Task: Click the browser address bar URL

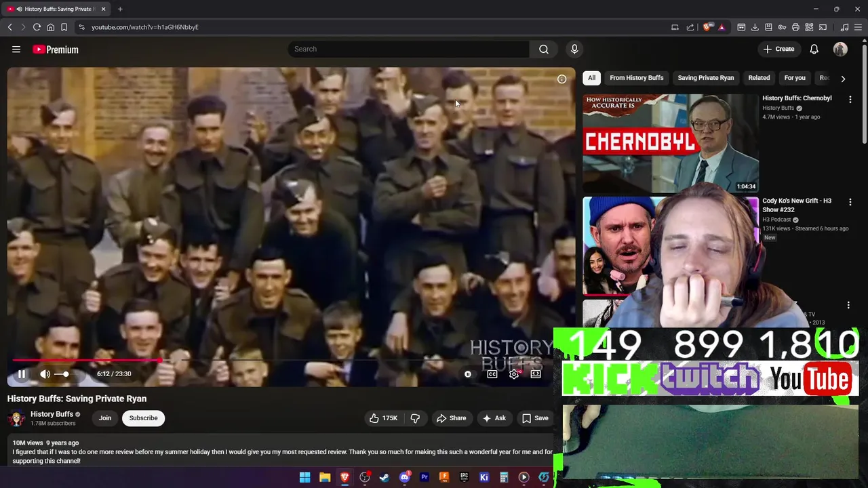Action: 145,27
